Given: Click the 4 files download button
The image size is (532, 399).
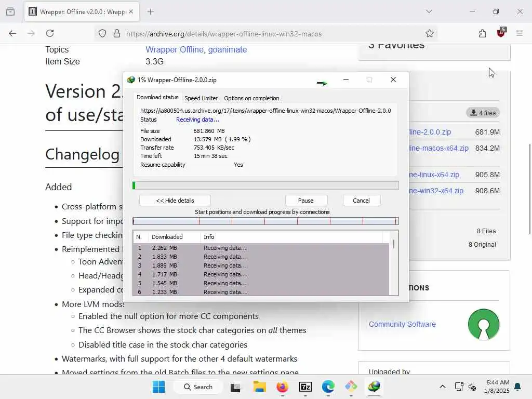Looking at the screenshot, I should pos(483,113).
